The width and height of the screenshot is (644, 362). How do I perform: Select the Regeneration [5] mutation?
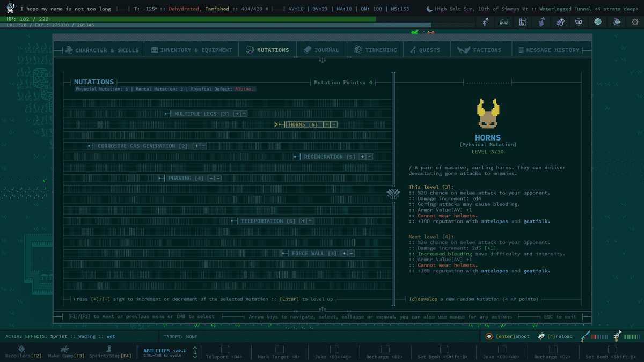(330, 157)
